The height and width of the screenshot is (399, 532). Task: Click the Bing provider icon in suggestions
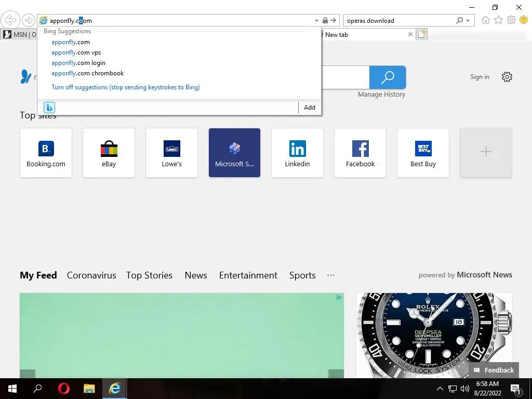pos(49,108)
